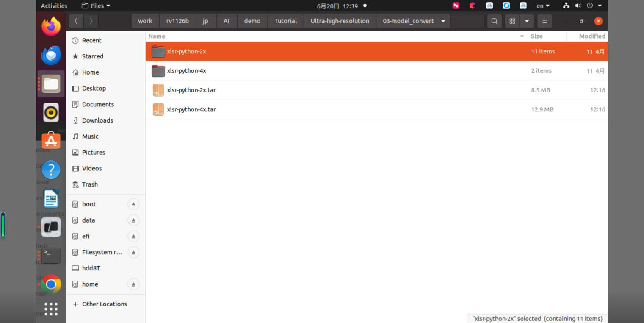Click the 8.5 MB size value
This screenshot has width=644, height=323.
(541, 90)
